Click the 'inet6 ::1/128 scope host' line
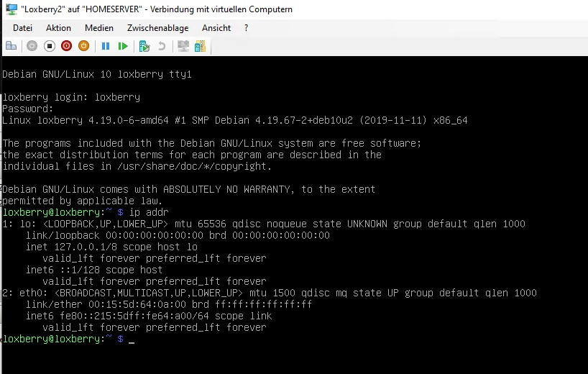Viewport: 588px width, 374px height. pos(94,270)
